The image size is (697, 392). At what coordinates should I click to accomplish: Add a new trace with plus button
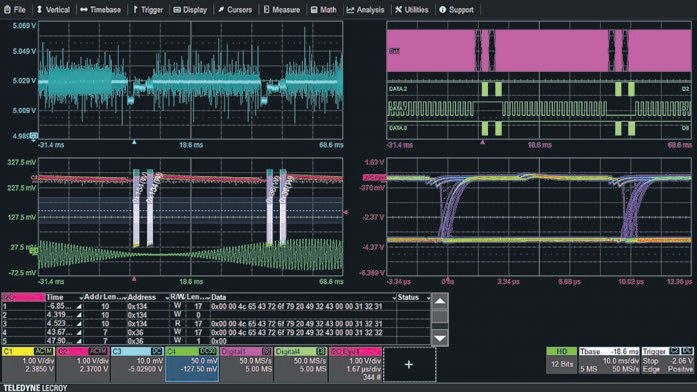pyautogui.click(x=409, y=364)
